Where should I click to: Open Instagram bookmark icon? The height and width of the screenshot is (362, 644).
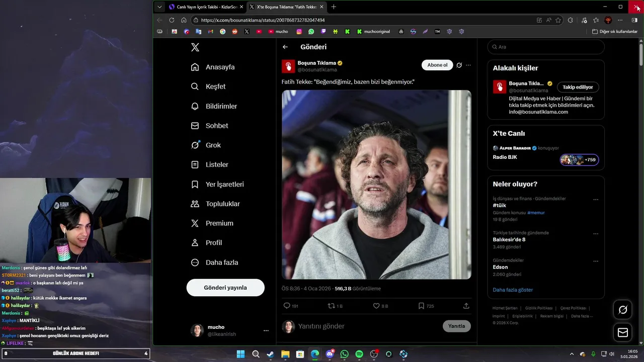[x=299, y=31]
